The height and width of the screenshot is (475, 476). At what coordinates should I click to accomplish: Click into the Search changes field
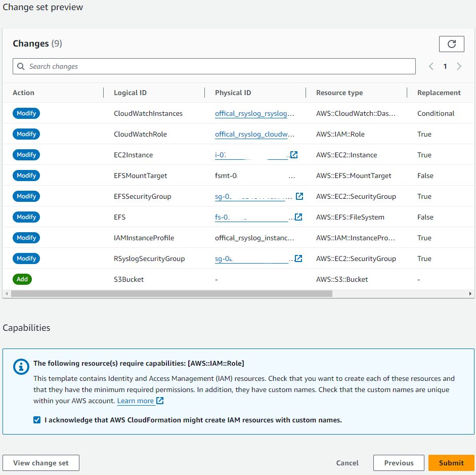(218, 66)
